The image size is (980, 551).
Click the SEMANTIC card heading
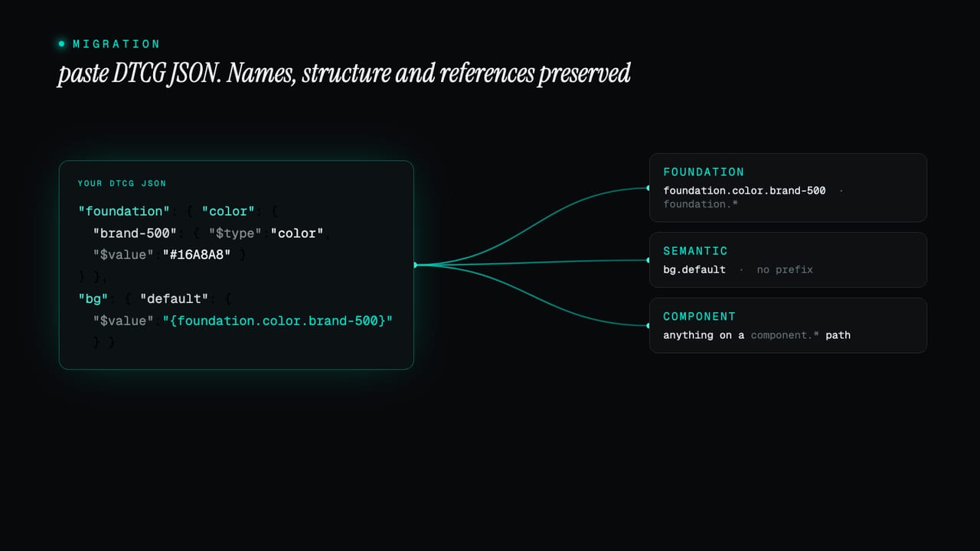click(695, 251)
